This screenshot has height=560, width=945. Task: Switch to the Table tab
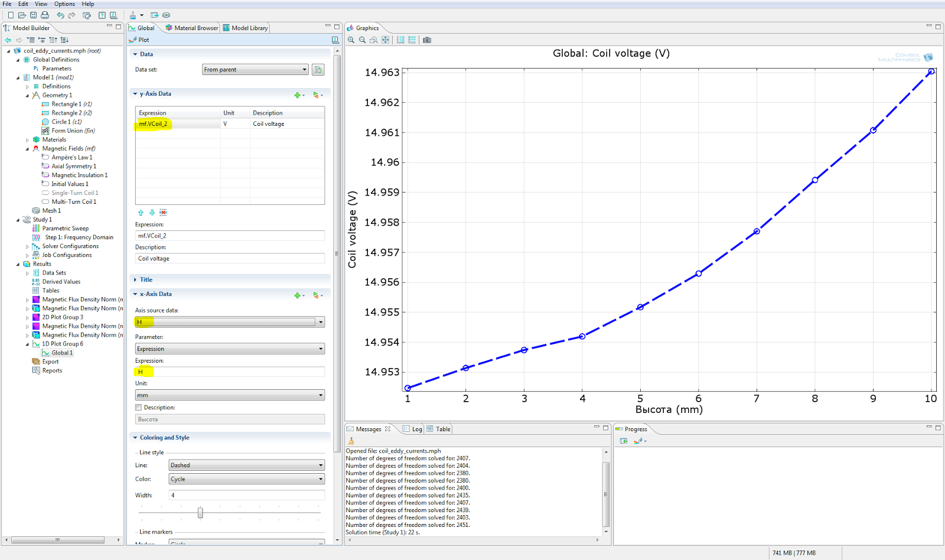pyautogui.click(x=442, y=429)
